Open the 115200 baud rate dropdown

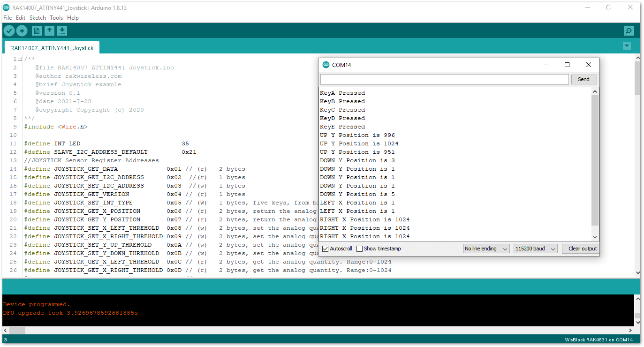pyautogui.click(x=536, y=249)
